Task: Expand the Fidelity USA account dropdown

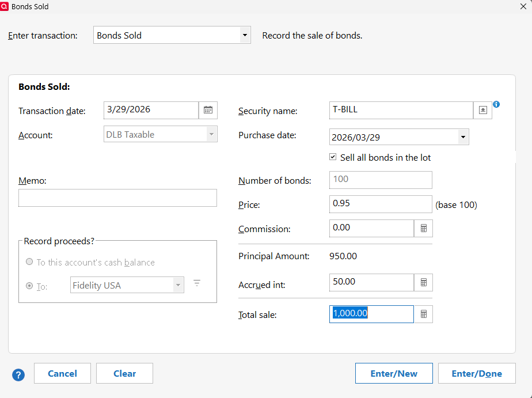Action: tap(178, 285)
